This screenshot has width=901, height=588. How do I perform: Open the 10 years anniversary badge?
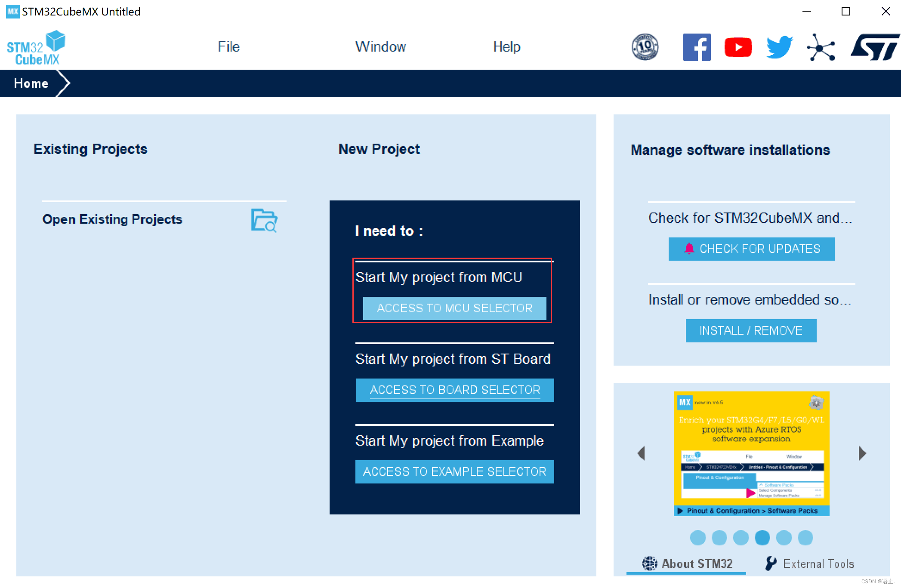[645, 47]
